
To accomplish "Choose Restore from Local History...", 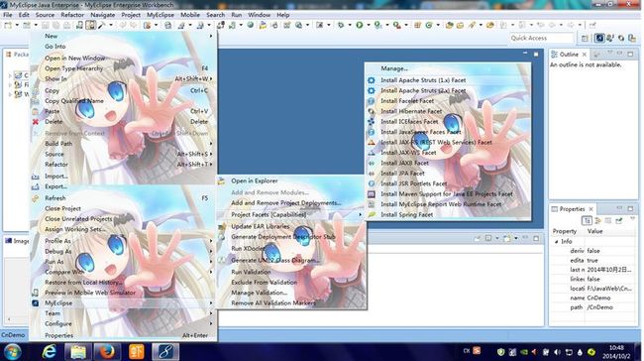I will [84, 283].
